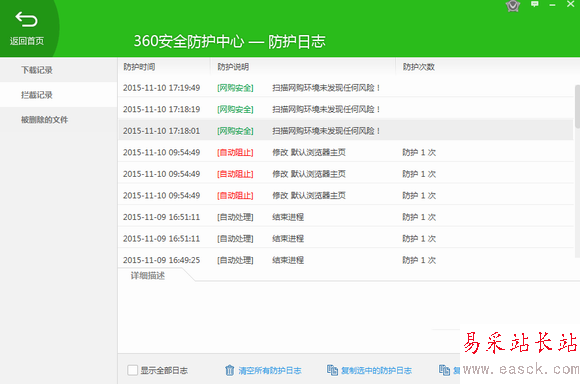The image size is (580, 384).
Task: Open the shield skin icon in title bar
Action: coord(513,5)
